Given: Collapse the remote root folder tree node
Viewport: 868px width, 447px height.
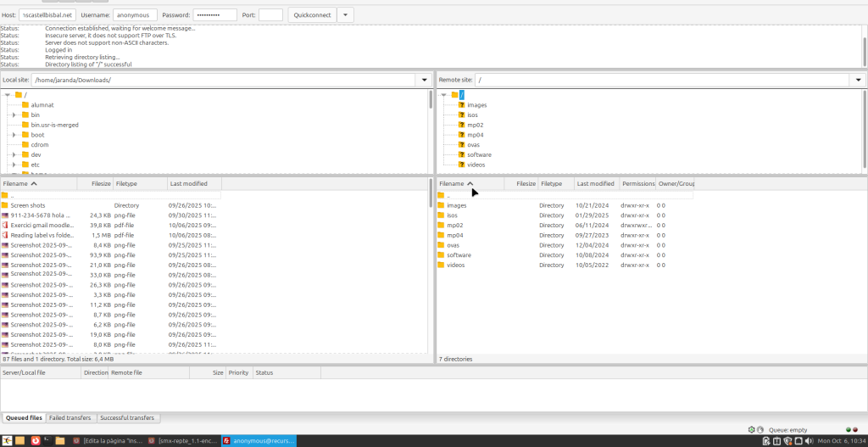Looking at the screenshot, I should [x=443, y=95].
